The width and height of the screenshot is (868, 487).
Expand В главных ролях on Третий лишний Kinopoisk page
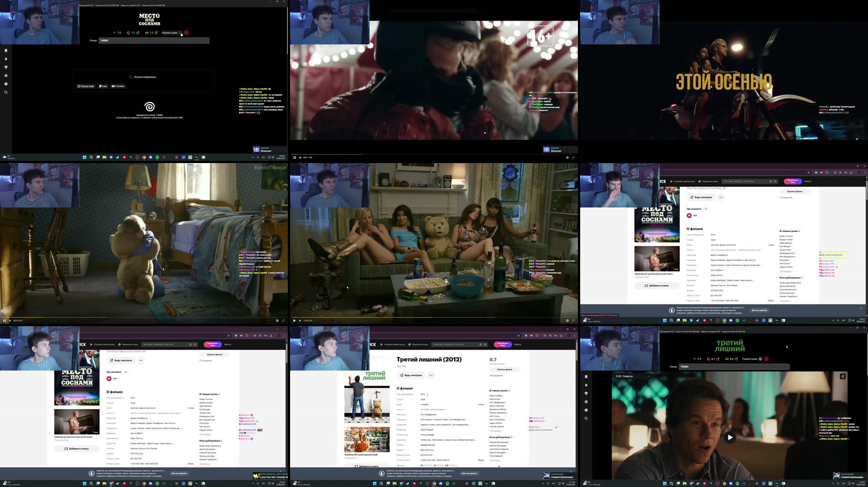pyautogui.click(x=499, y=391)
